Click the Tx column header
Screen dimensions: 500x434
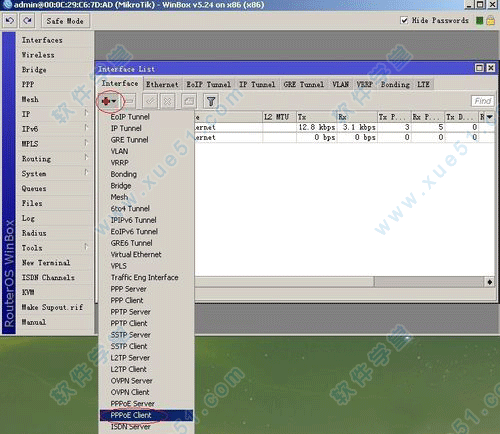(x=316, y=117)
